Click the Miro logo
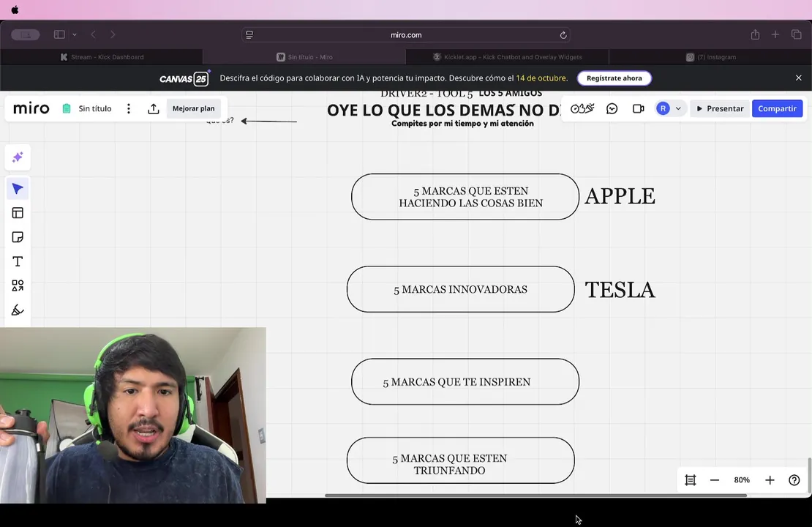Screen dimensions: 812x527 point(31,108)
